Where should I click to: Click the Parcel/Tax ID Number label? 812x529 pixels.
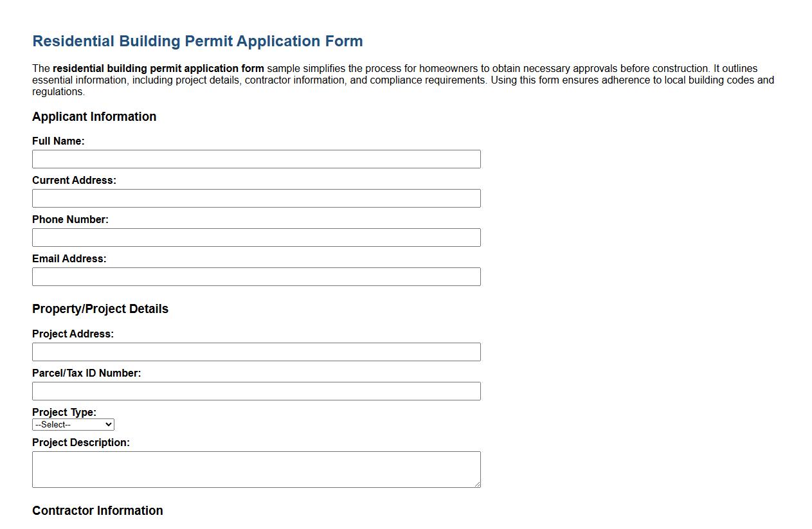pos(87,373)
